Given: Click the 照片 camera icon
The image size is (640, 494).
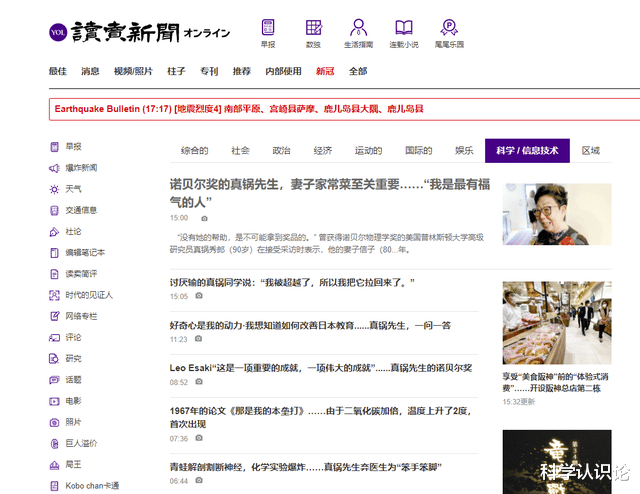Looking at the screenshot, I should tap(54, 422).
